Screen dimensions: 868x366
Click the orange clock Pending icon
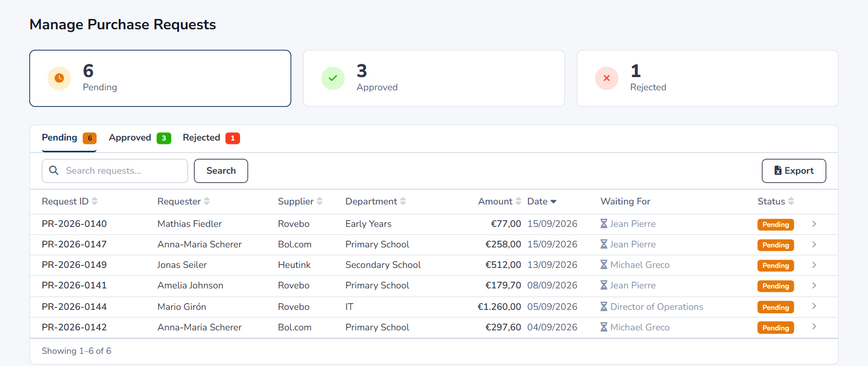(59, 78)
